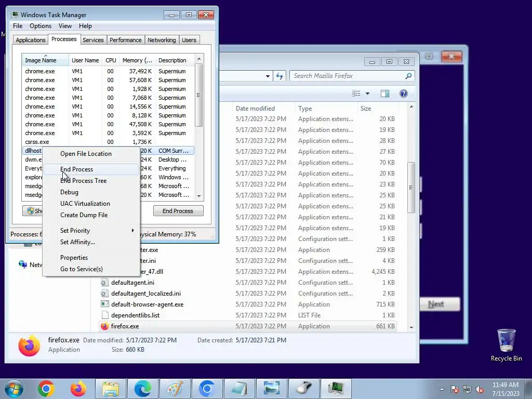Open the address bar history dropdown
The width and height of the screenshot is (532, 399).
click(268, 76)
